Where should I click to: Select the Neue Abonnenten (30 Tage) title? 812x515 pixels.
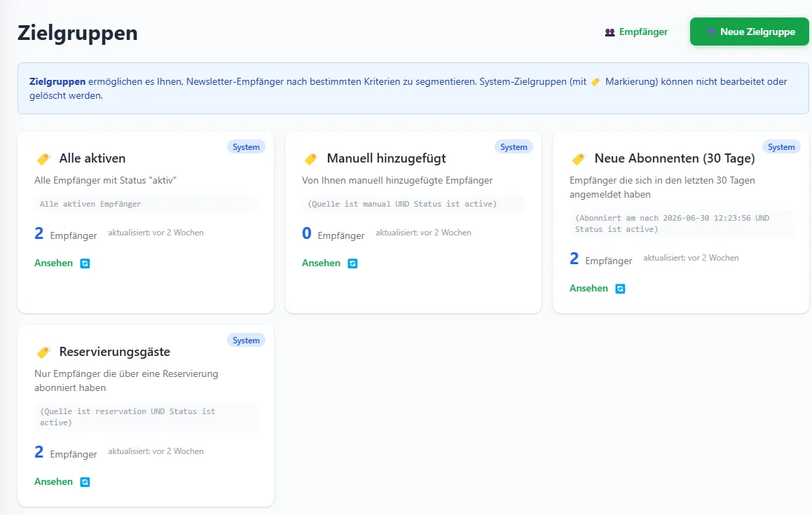coord(675,158)
